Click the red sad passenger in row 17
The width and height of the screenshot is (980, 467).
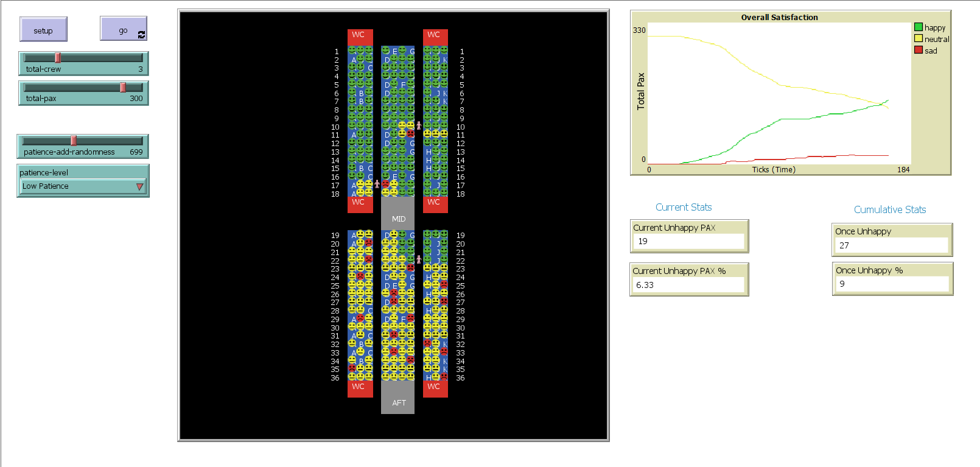(385, 184)
